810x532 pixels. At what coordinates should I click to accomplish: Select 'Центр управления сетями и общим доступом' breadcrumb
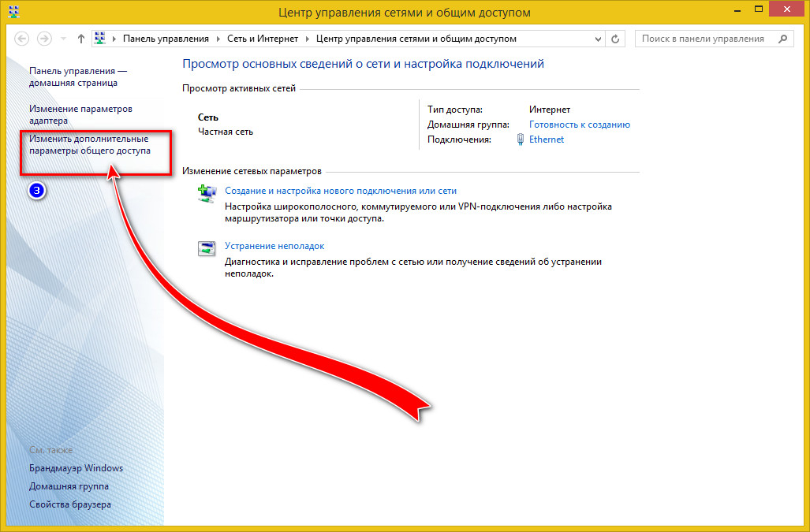[416, 39]
